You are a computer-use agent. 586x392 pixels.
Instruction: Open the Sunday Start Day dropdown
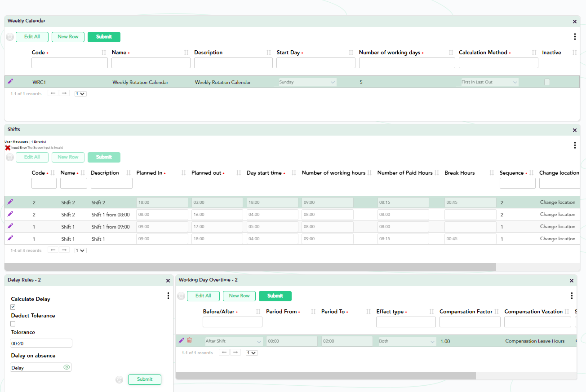(307, 82)
